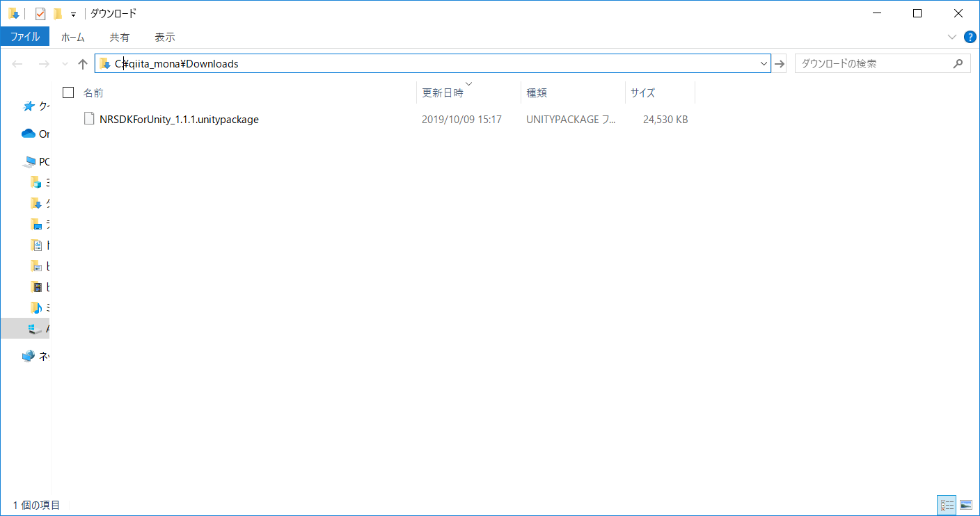The image size is (980, 516).
Task: Switch to the 表示 ribbon tab
Action: point(165,37)
